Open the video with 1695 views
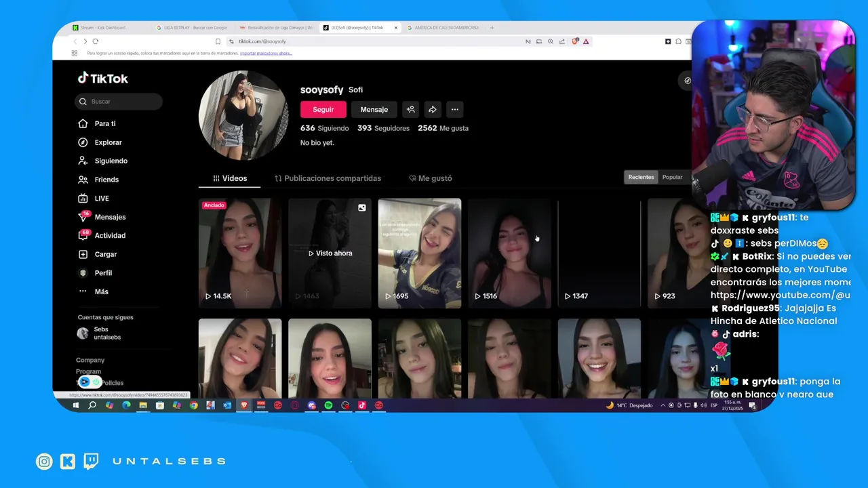The image size is (868, 488). click(x=419, y=253)
